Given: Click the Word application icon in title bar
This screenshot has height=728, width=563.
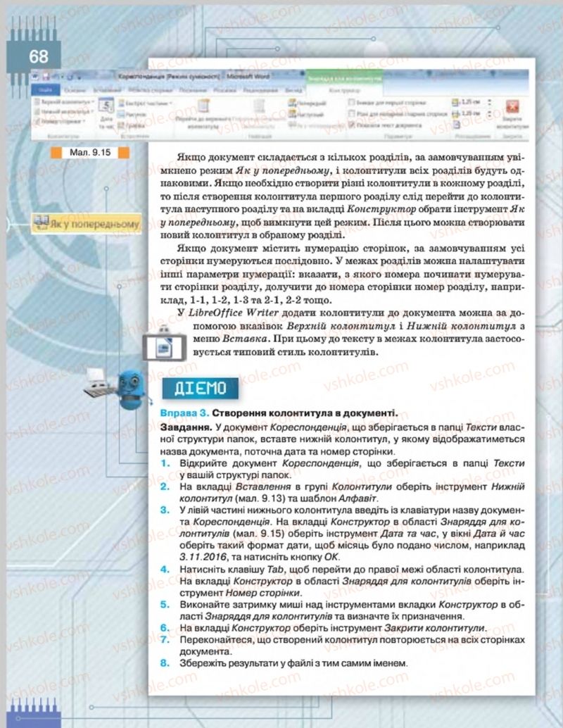Looking at the screenshot, I should click(34, 77).
